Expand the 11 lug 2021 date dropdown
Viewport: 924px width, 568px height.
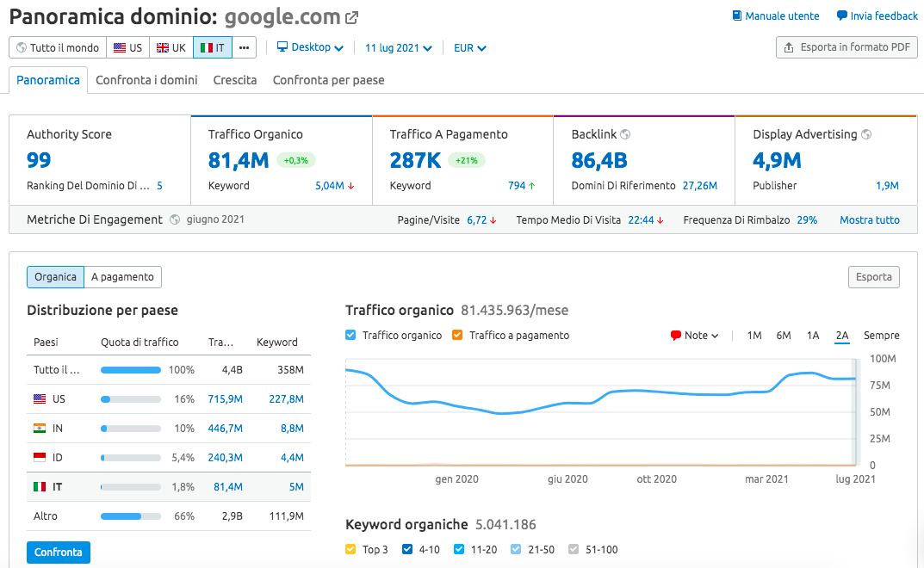399,47
